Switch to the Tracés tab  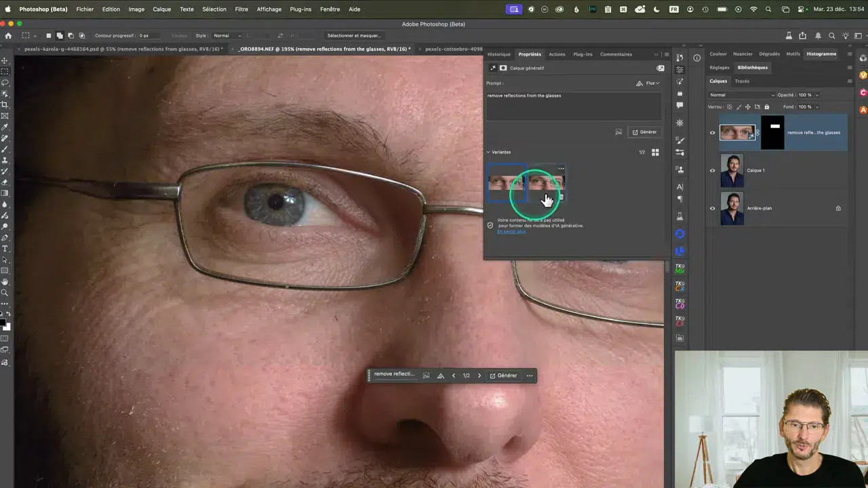coord(742,81)
